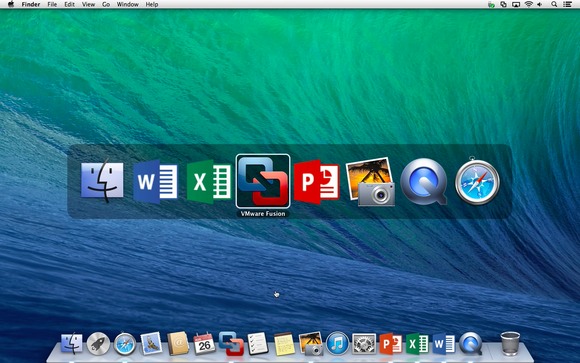Image resolution: width=580 pixels, height=363 pixels.
Task: Select Finder in the app switcher
Action: click(102, 181)
